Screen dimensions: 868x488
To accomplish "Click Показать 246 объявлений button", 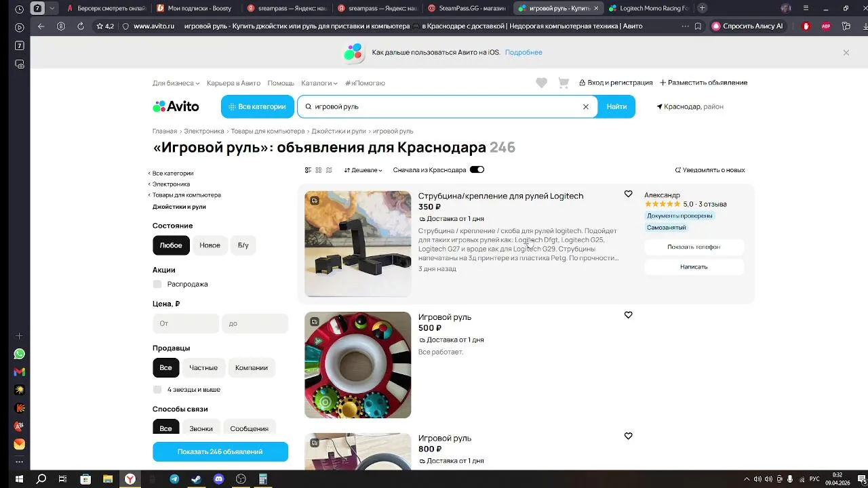I will coord(220,451).
